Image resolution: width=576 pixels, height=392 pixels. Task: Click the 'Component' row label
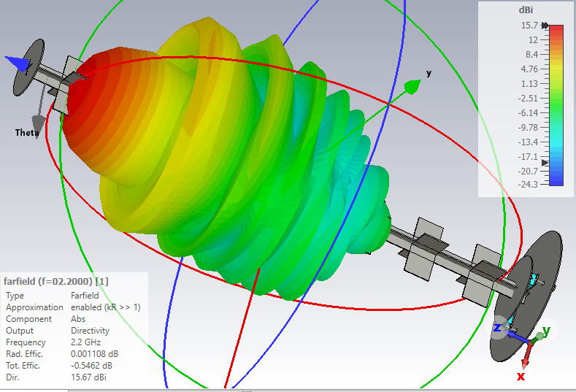coord(28,319)
